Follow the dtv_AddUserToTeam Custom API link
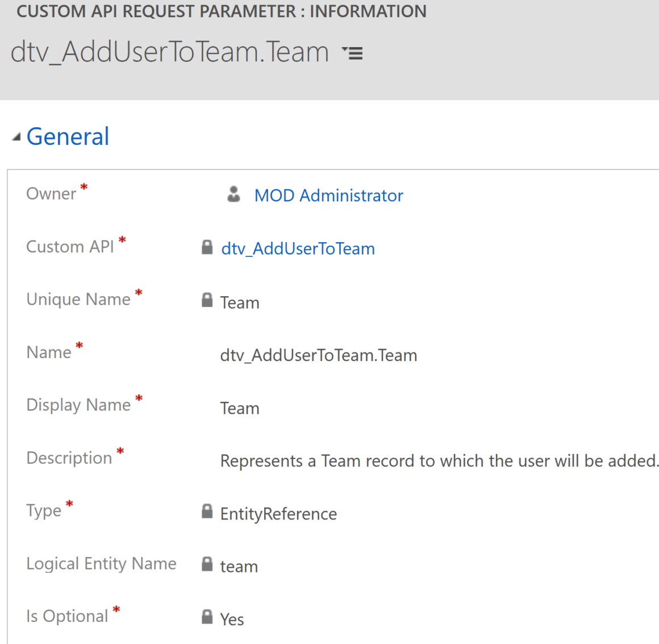Screen dimensions: 659x644 [x=298, y=248]
